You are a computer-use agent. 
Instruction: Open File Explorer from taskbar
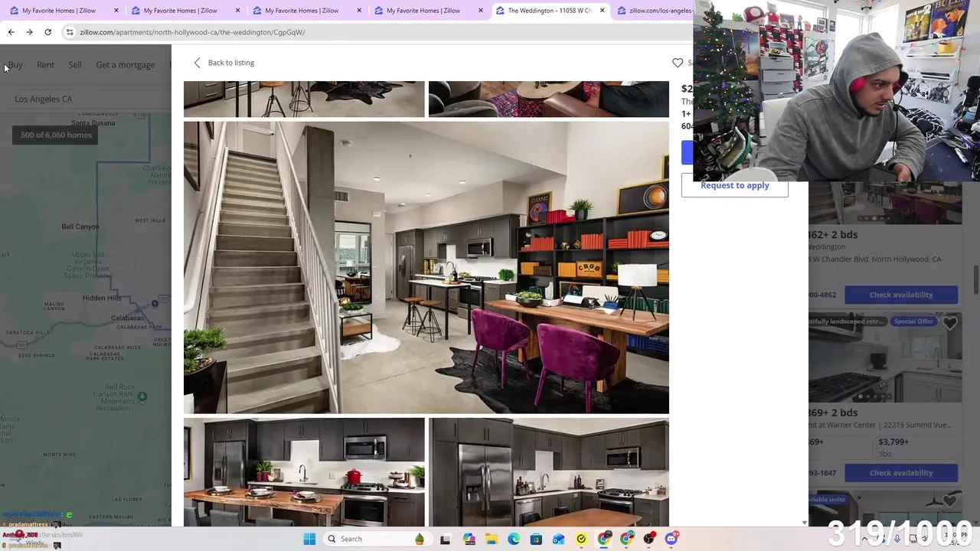pos(491,539)
